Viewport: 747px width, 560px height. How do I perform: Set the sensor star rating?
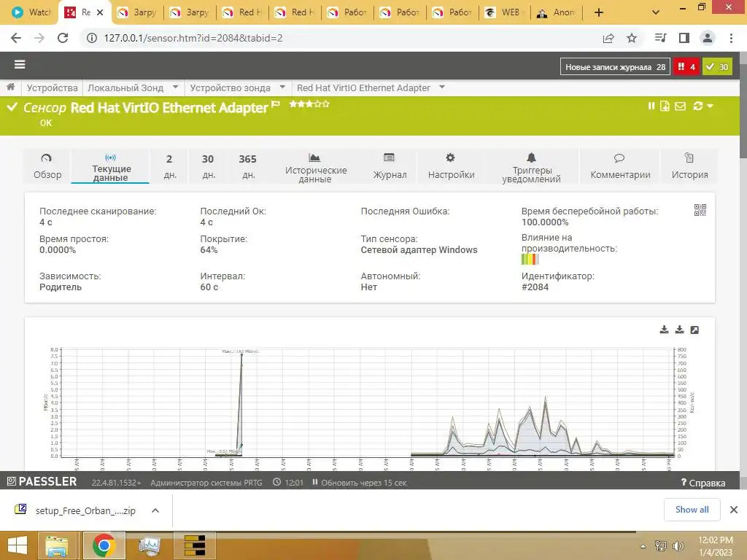[x=309, y=104]
